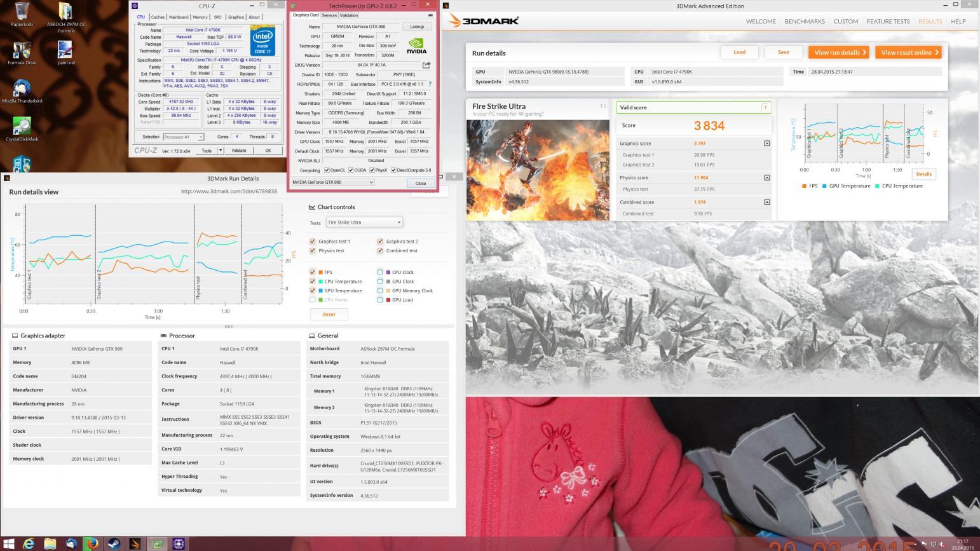980x551 pixels.
Task: Open the Formula Drive desktop shortcut
Action: pos(22,53)
